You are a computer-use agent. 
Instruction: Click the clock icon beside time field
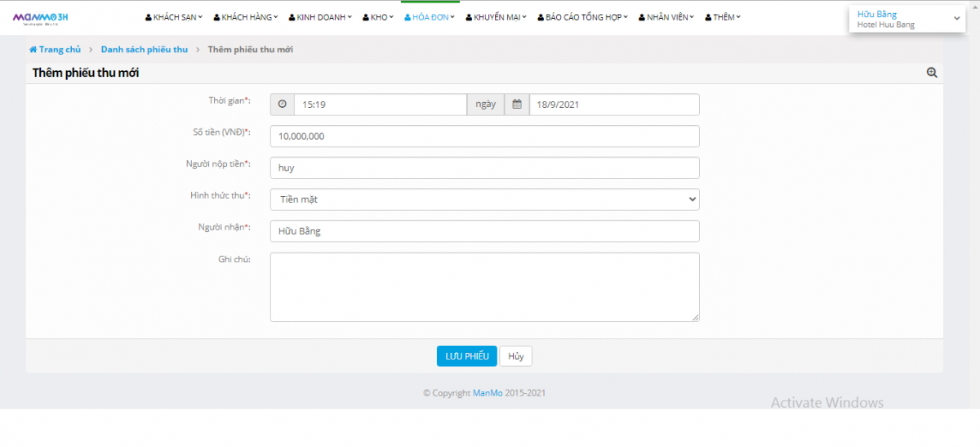[x=283, y=105]
